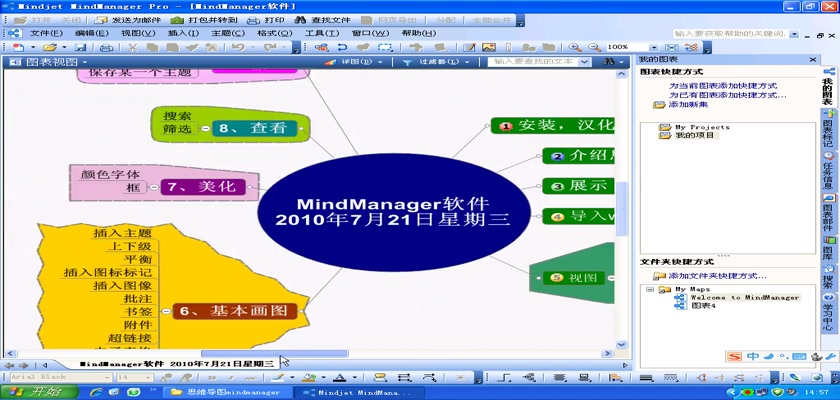Image resolution: width=840 pixels, height=400 pixels.
Task: Open the Map Parts side tab
Action: click(x=828, y=212)
